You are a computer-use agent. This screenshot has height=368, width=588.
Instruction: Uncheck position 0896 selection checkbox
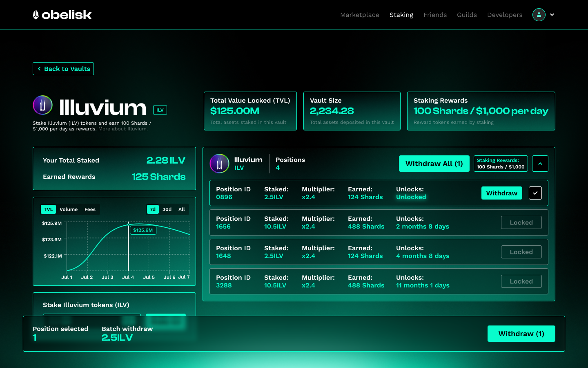535,193
